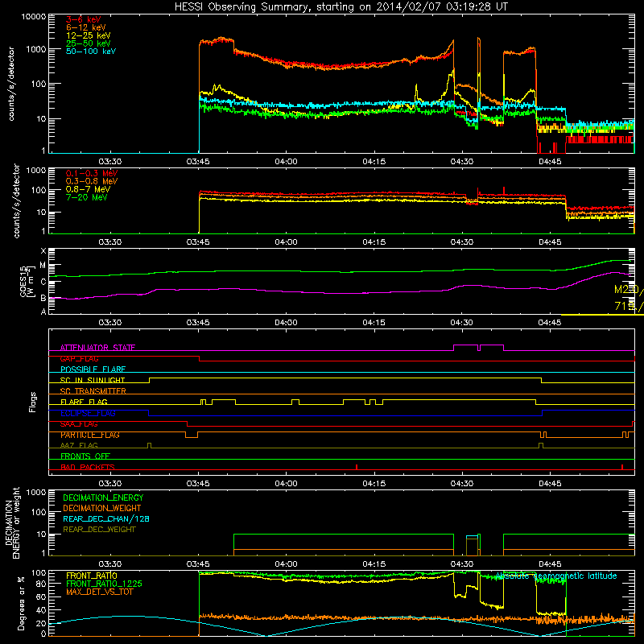
Task: Click the yellow 12-25 keV legend entry
Action: 89,35
